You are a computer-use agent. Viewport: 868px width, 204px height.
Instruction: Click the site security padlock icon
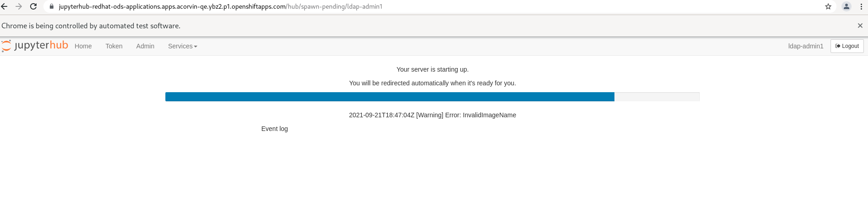coord(52,6)
